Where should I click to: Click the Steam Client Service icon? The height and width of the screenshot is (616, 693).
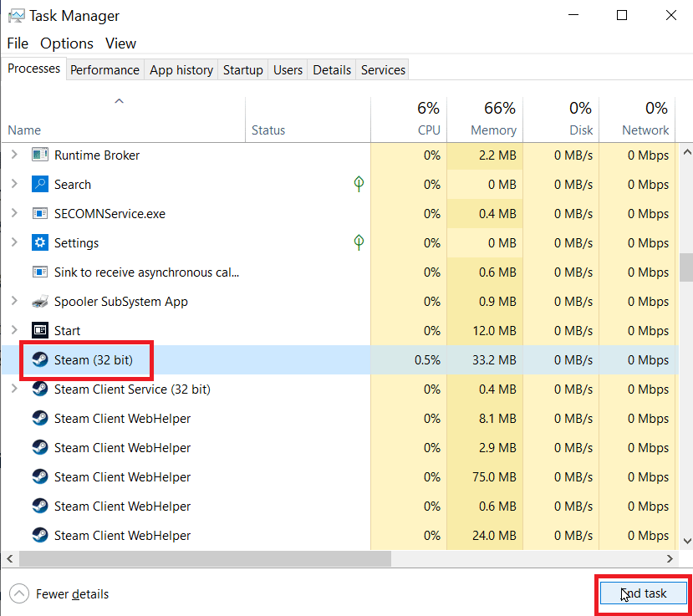click(39, 389)
